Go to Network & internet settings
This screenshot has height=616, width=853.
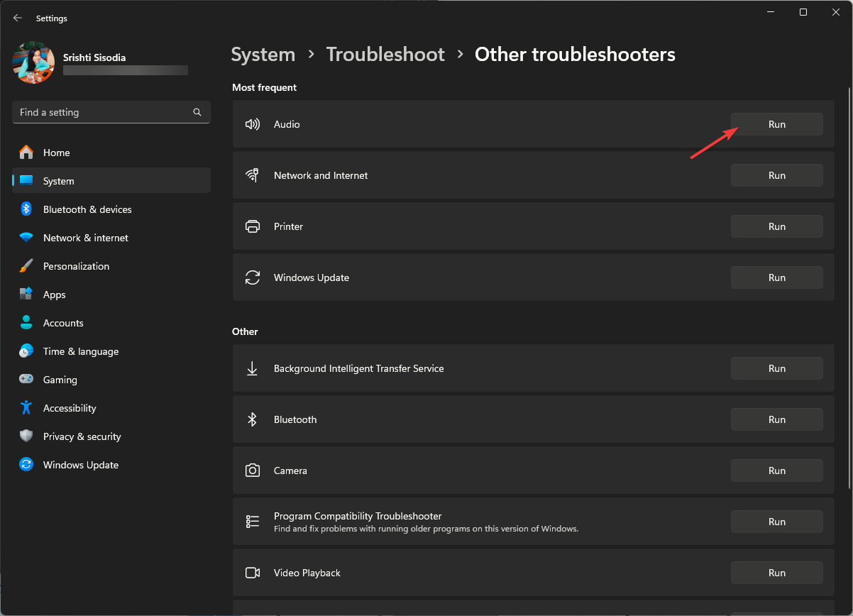pyautogui.click(x=111, y=238)
